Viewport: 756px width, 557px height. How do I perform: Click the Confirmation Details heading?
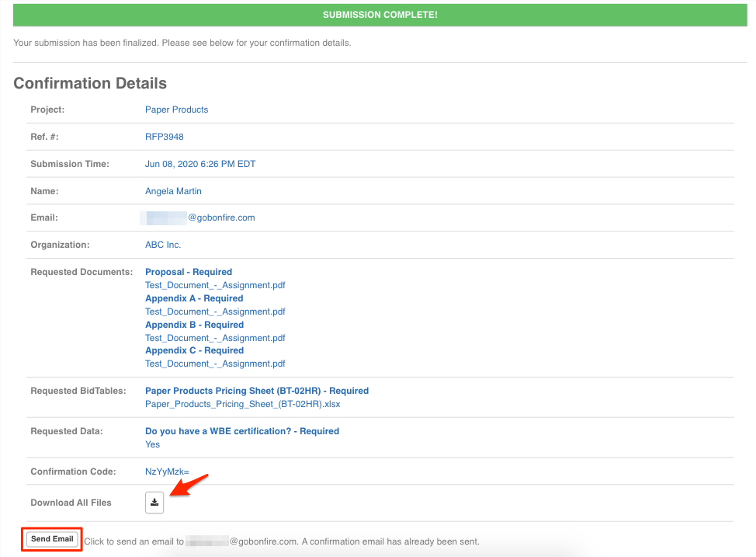90,83
